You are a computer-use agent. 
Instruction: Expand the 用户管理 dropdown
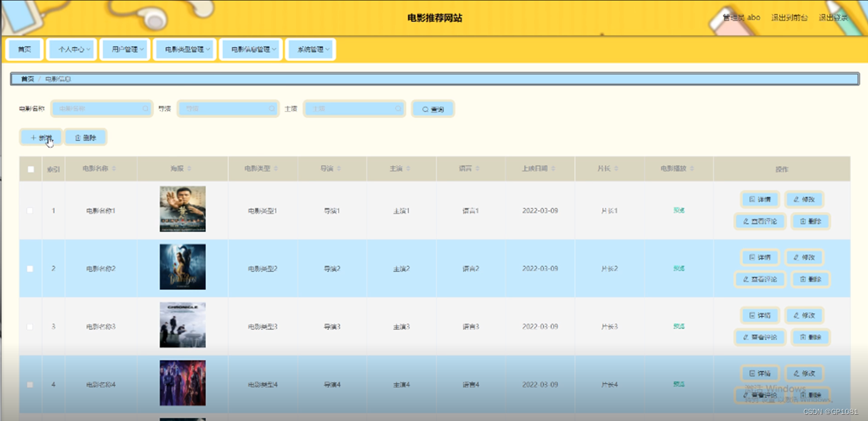tap(125, 49)
